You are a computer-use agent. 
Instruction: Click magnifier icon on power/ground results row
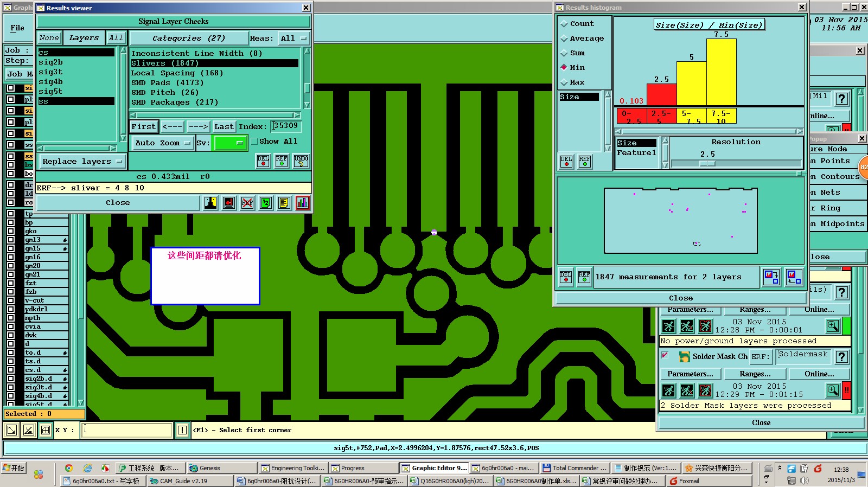(x=833, y=326)
